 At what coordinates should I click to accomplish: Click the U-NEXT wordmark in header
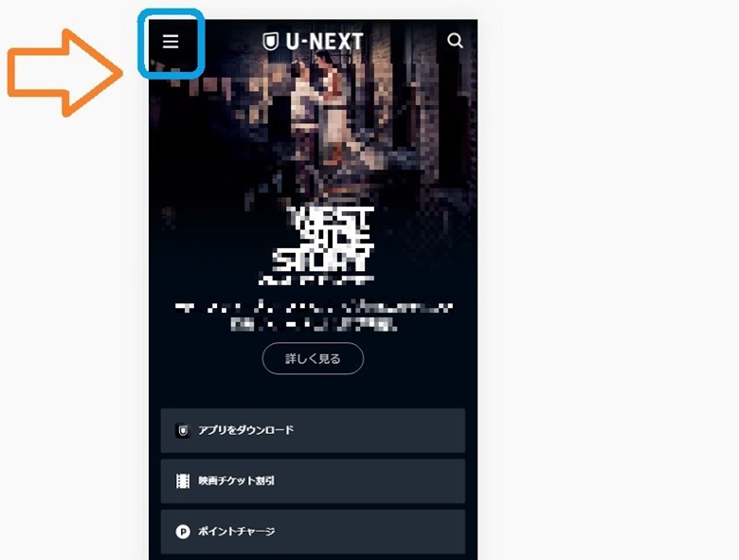click(324, 42)
